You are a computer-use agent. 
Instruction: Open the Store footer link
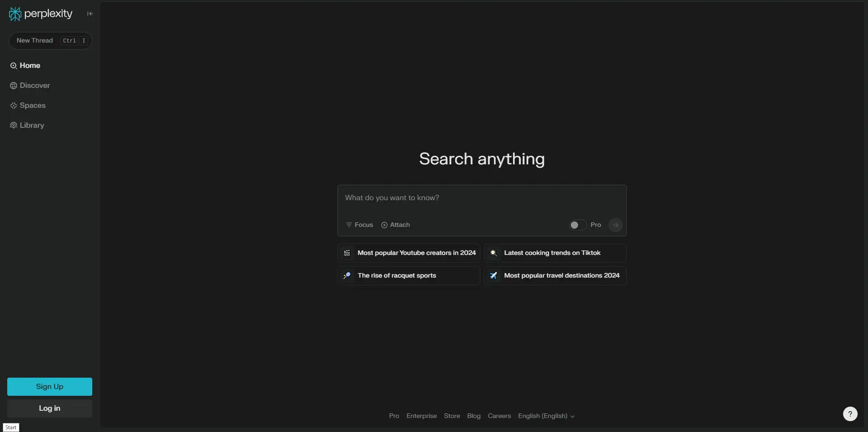click(x=452, y=416)
